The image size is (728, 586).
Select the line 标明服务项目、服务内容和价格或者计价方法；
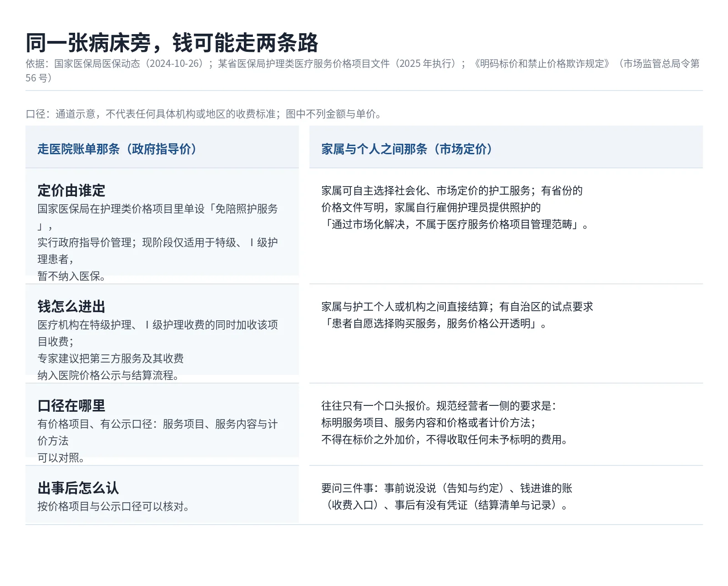[x=429, y=423]
